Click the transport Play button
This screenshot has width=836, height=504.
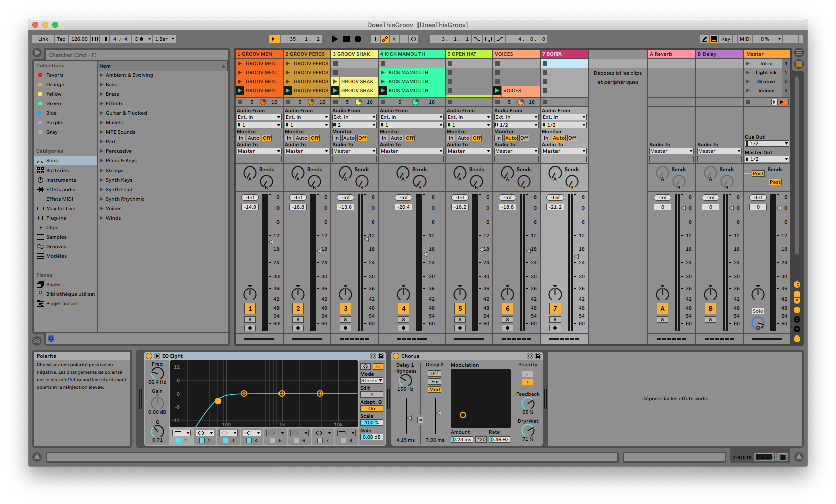335,39
